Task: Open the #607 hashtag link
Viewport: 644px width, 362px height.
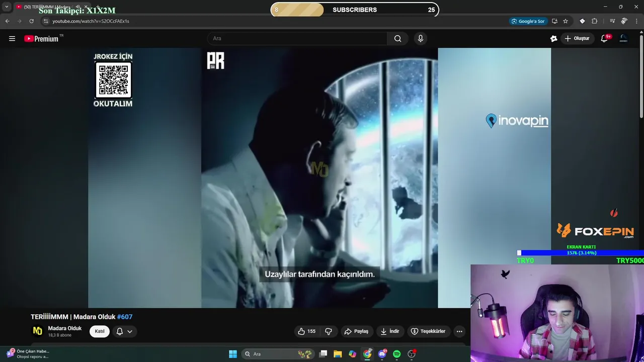Action: [x=125, y=317]
